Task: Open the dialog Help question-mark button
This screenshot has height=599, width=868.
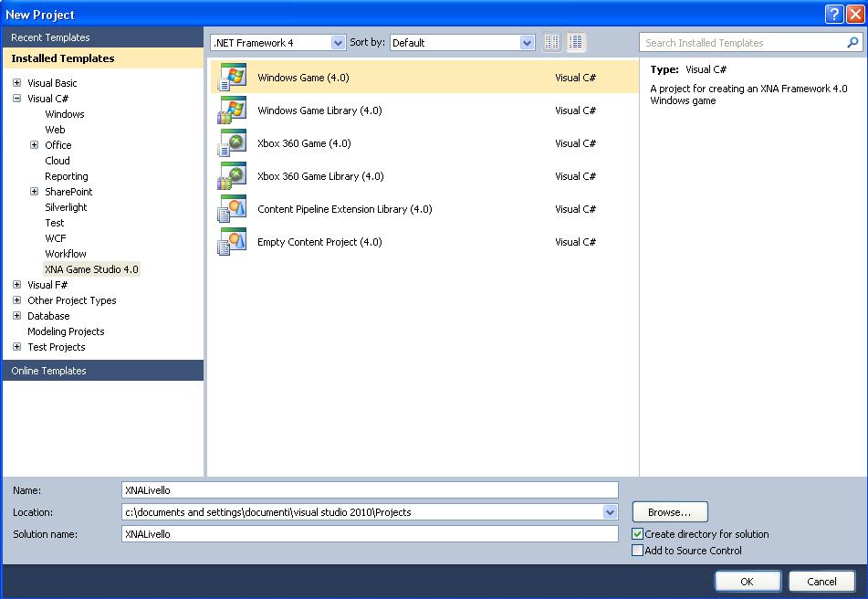Action: pos(833,14)
